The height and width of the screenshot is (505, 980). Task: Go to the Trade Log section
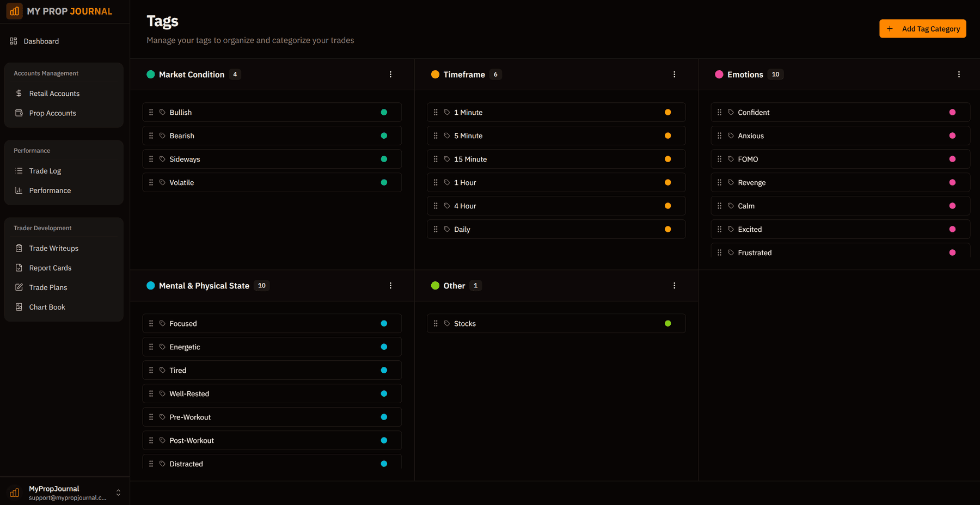[45, 170]
